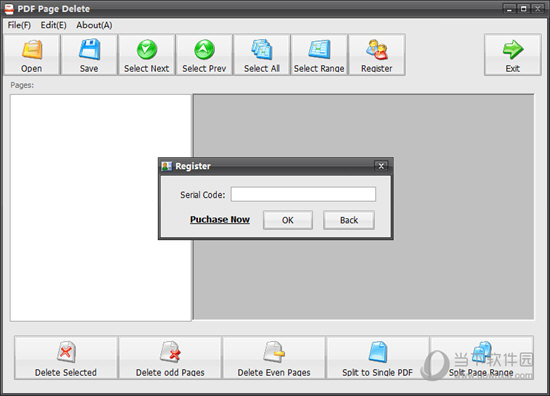Image resolution: width=550 pixels, height=396 pixels.
Task: Click the Register users icon in toolbar
Action: pyautogui.click(x=377, y=49)
